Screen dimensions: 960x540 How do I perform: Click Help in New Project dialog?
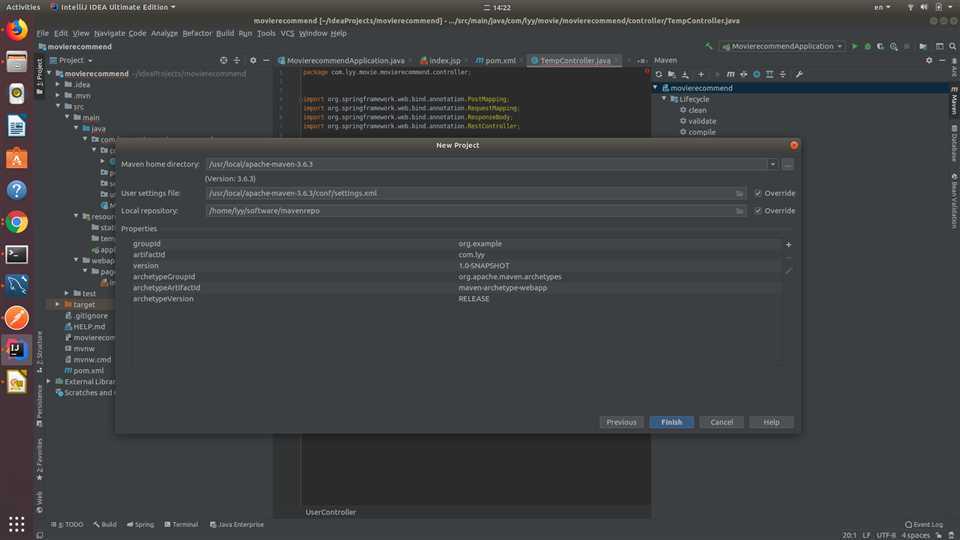click(771, 422)
